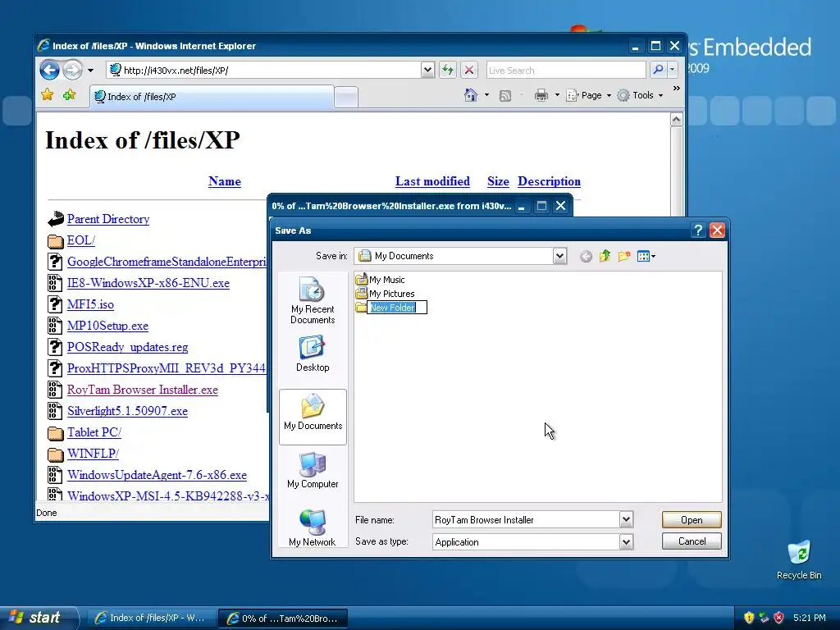This screenshot has width=840, height=630.
Task: Select the Index of /files/XP tab
Action: pyautogui.click(x=212, y=97)
